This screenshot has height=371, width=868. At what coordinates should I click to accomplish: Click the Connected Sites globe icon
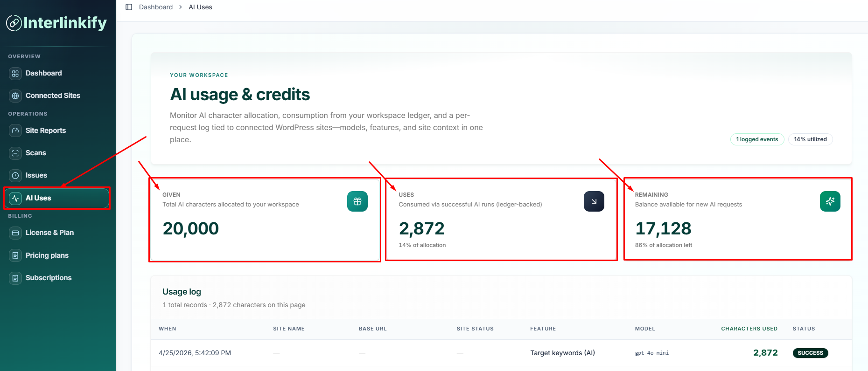15,96
